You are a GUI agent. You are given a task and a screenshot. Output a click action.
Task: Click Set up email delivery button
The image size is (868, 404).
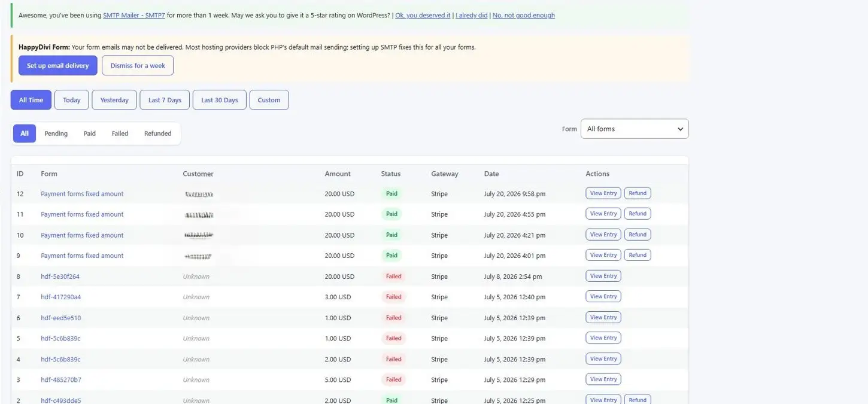[x=57, y=66]
